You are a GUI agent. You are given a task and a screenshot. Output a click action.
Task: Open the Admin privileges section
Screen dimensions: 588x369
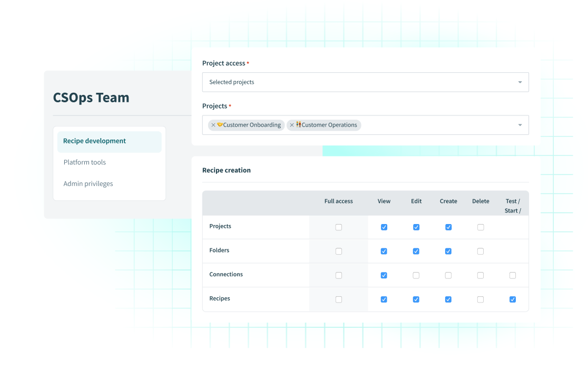(x=88, y=183)
